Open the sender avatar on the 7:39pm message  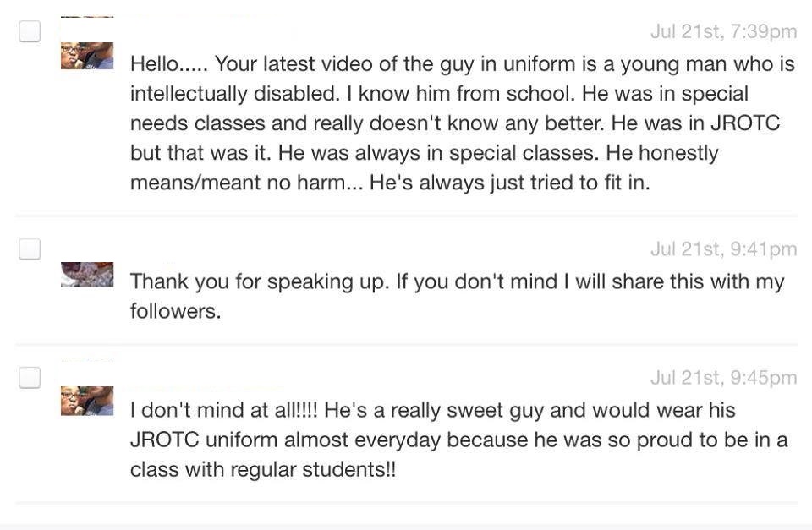(x=87, y=56)
